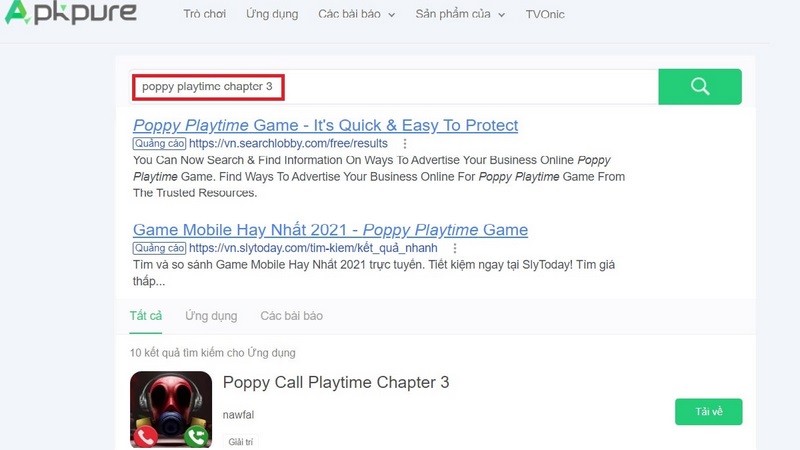Click the search input with poppy playtime text

394,87
